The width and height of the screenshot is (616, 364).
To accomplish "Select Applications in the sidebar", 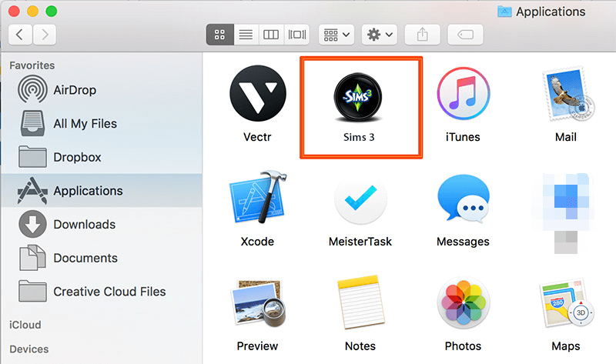I will tap(102, 191).
